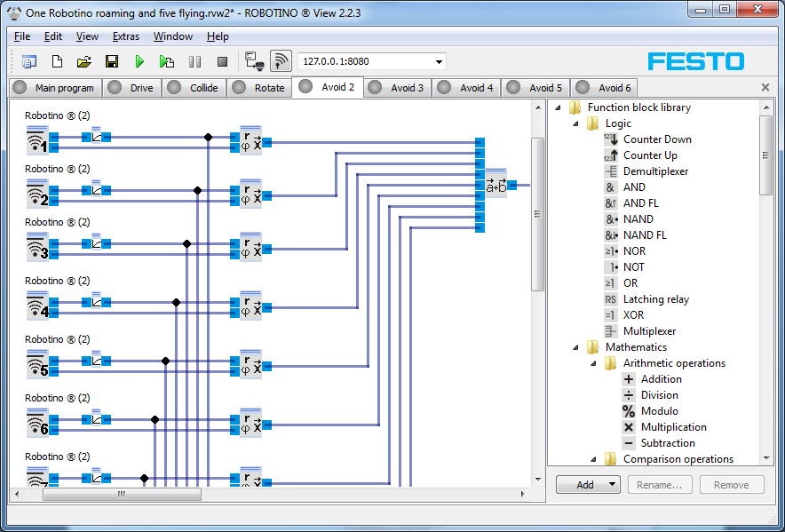Close the current tab with the X
The height and width of the screenshot is (532, 785).
(x=765, y=88)
